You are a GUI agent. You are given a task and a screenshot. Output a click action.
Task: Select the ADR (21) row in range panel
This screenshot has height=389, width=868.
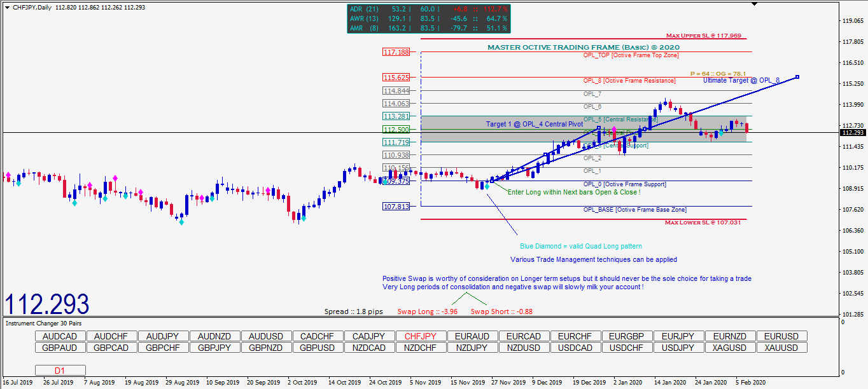[x=428, y=9]
